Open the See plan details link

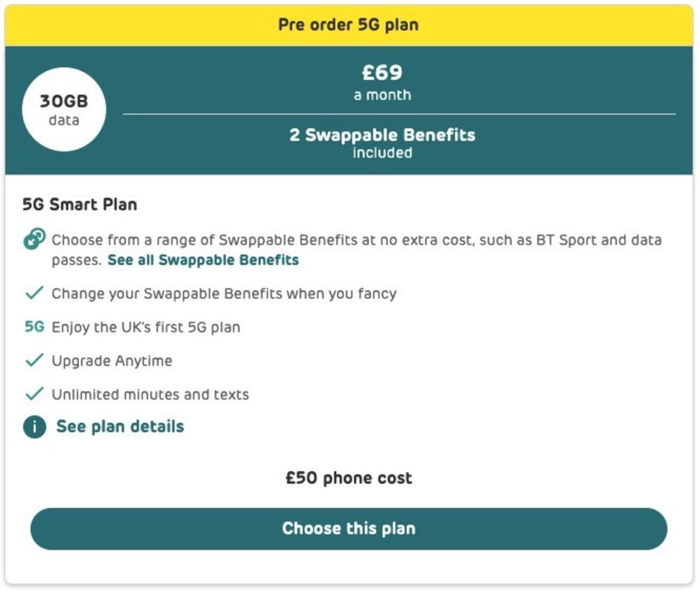point(120,426)
